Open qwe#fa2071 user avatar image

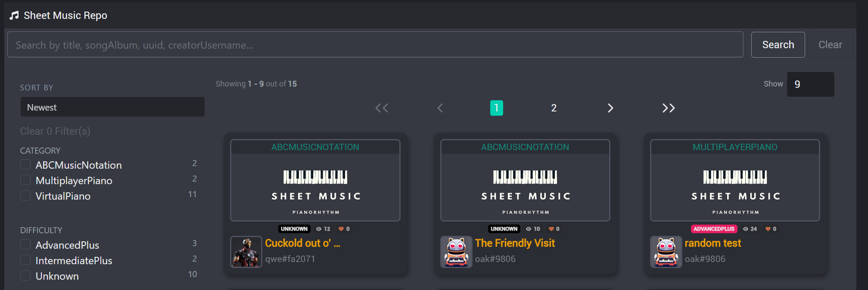[x=246, y=252]
